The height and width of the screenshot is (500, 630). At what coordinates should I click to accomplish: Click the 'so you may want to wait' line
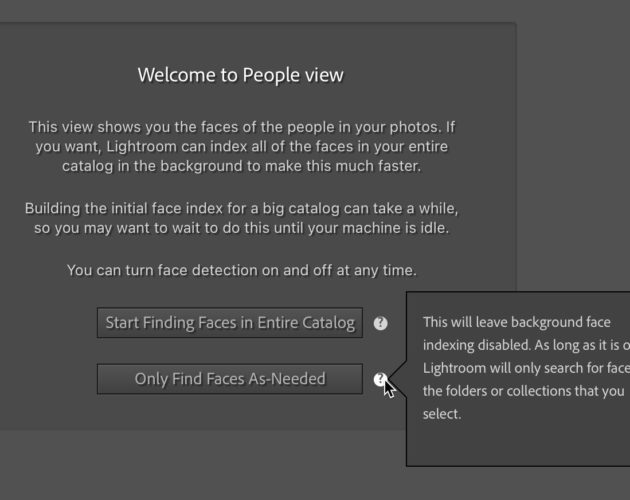tap(241, 228)
